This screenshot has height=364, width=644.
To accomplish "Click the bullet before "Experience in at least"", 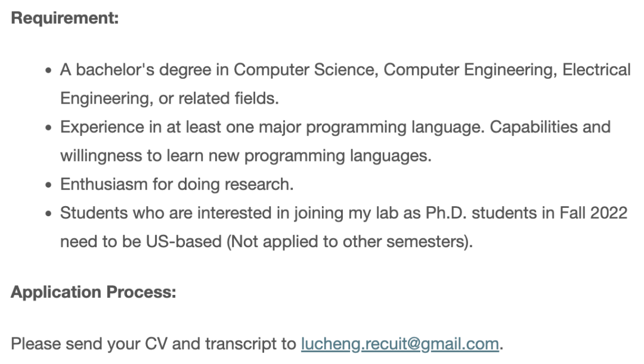I will [x=49, y=128].
